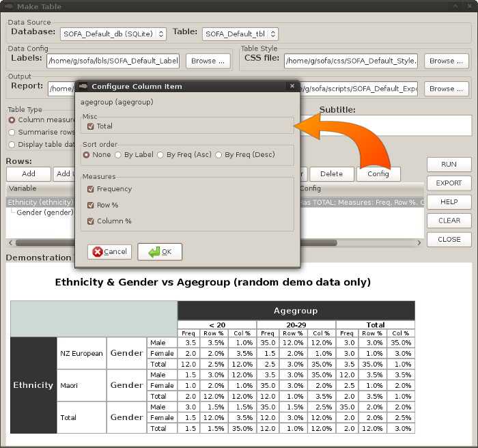Click the '20-29' column heading

point(296,325)
